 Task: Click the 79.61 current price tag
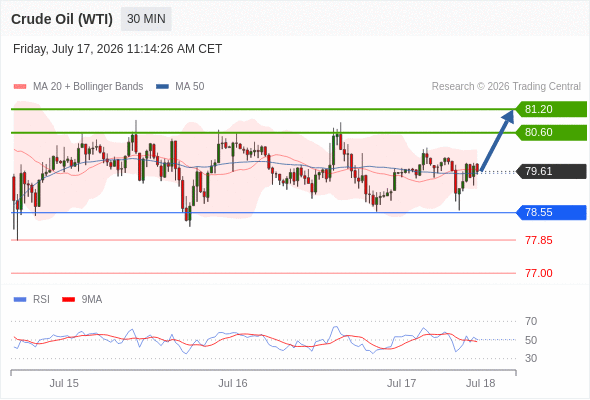coord(551,171)
